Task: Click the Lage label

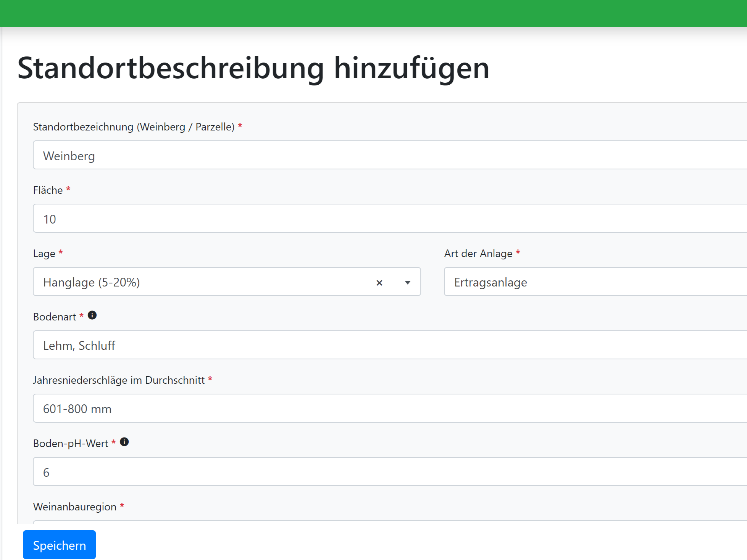Action: pos(44,253)
